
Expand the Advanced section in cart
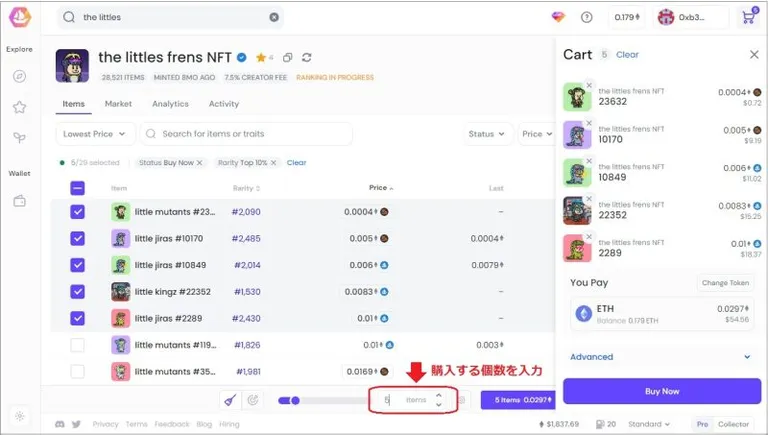(660, 357)
